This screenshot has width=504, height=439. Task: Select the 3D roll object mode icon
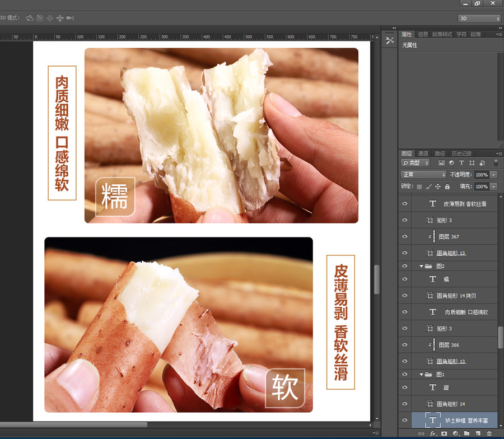[x=40, y=18]
